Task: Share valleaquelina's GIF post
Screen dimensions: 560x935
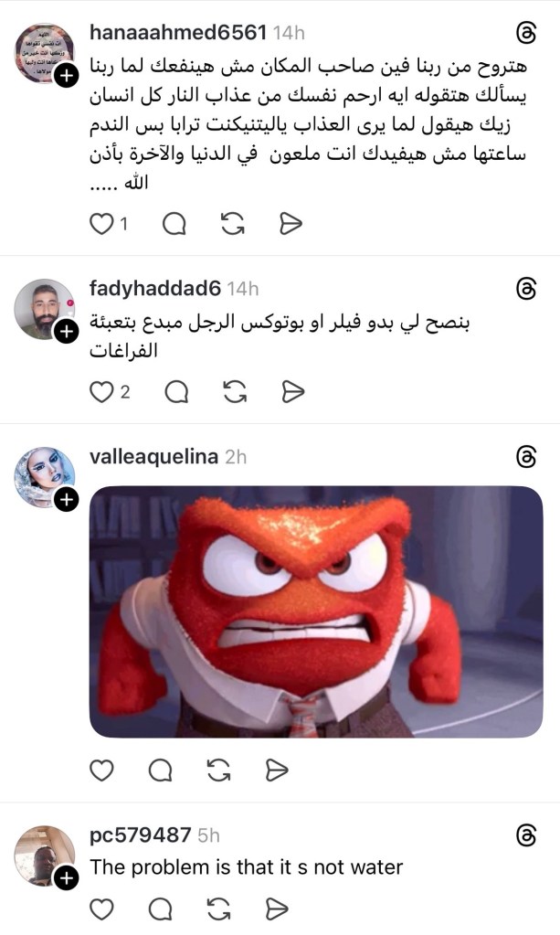Action: pos(277,770)
